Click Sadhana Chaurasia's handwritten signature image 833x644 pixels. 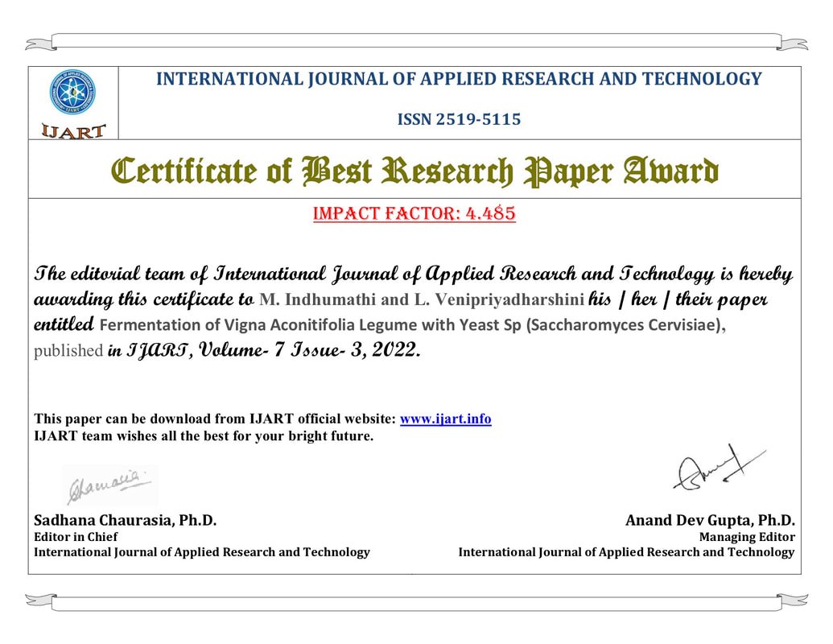[x=110, y=486]
